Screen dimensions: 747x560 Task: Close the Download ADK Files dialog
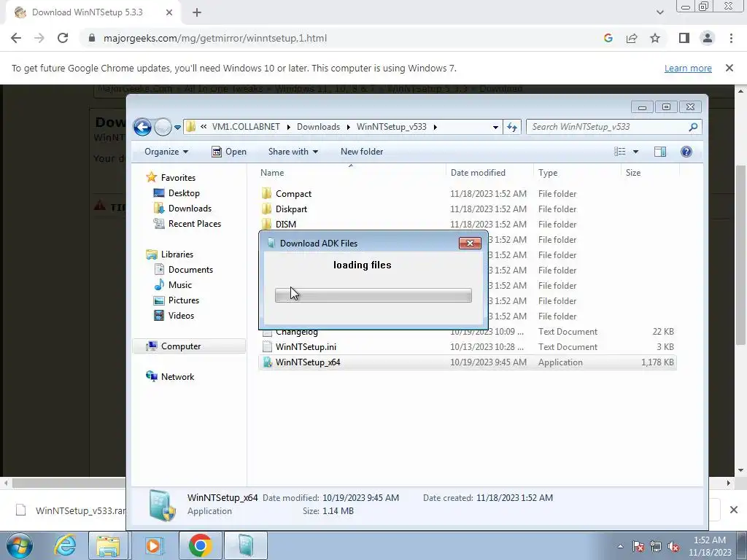470,243
